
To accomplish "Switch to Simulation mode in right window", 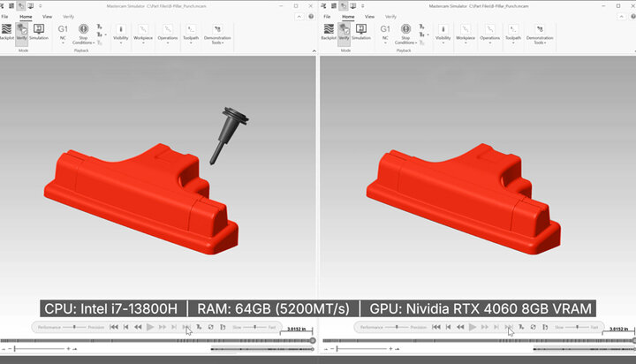I will pyautogui.click(x=361, y=32).
